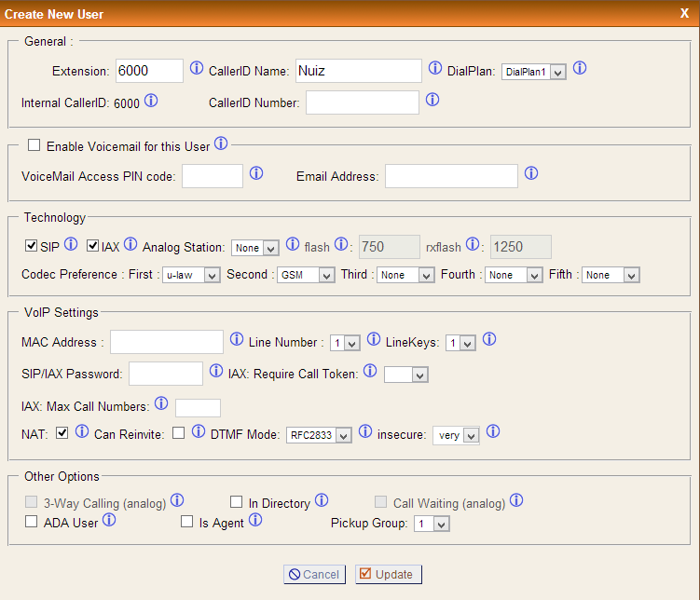Click info icon after Analog Station dropdown
The image size is (700, 600).
click(x=293, y=244)
